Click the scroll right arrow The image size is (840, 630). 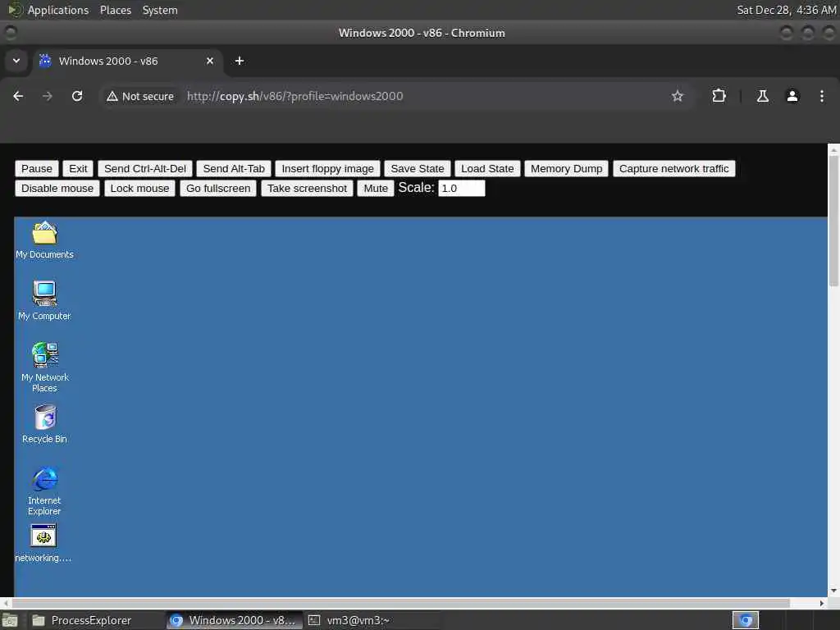click(x=822, y=603)
